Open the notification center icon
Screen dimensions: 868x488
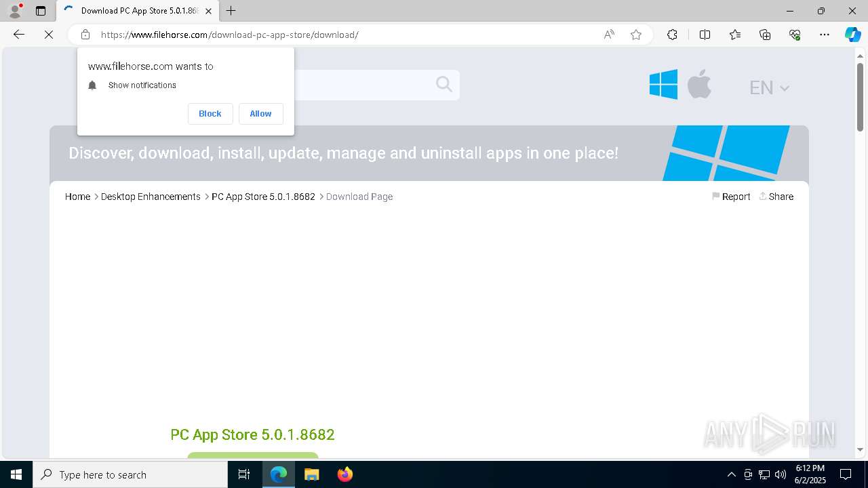846,474
